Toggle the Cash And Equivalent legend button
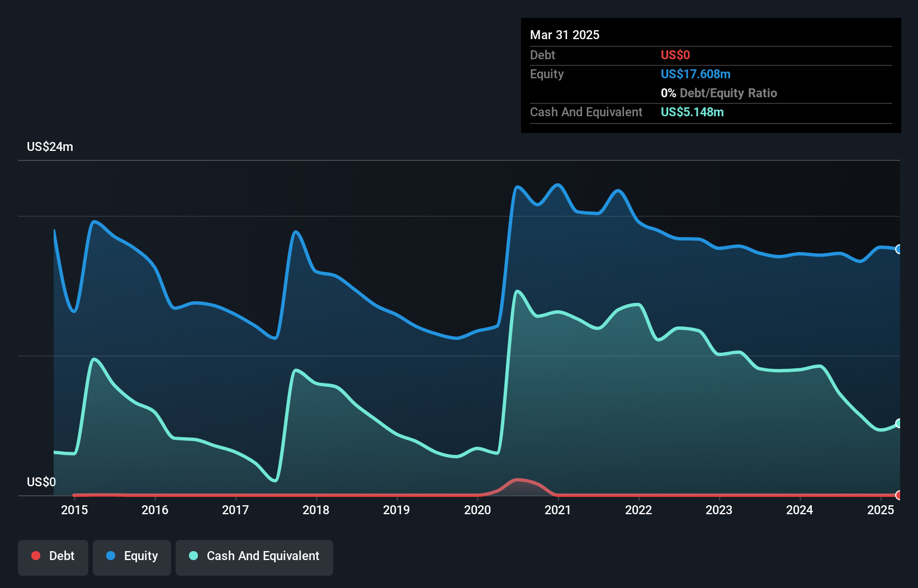Image resolution: width=918 pixels, height=588 pixels. pos(254,557)
